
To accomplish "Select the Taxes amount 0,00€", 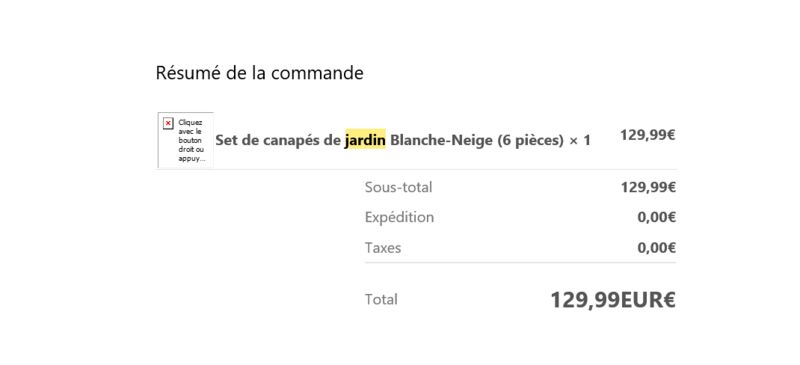I will [x=657, y=248].
